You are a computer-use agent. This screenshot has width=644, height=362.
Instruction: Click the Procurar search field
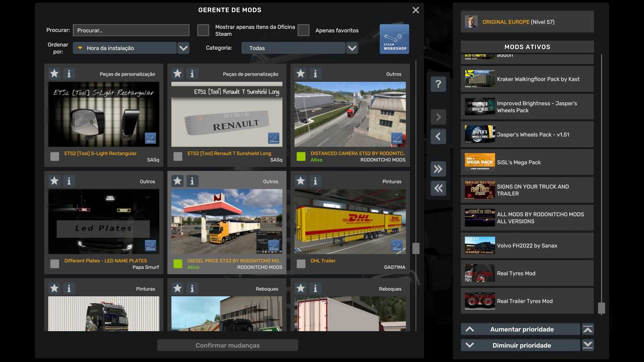pos(131,30)
